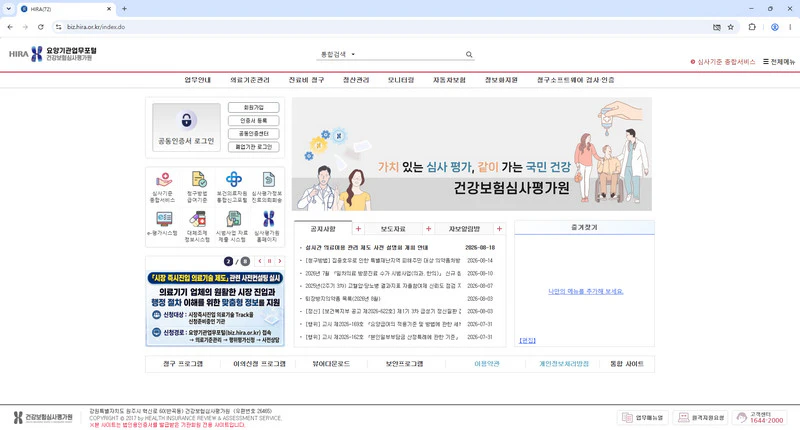Click the 공동인증센터 button
The width and height of the screenshot is (800, 430).
tap(254, 134)
